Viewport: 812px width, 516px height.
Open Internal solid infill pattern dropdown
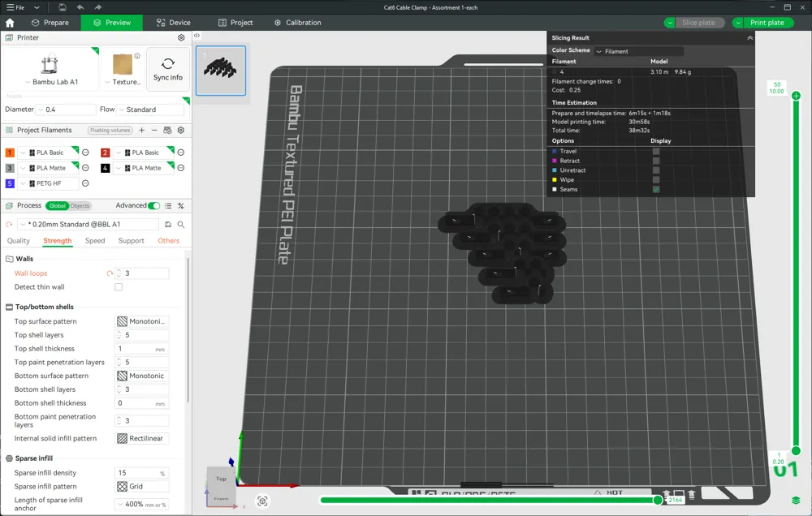coord(142,438)
